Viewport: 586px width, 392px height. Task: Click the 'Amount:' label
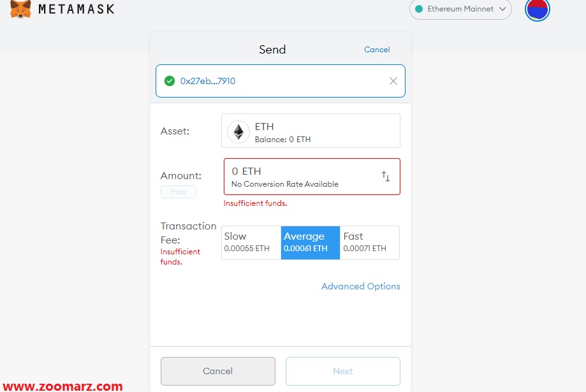click(x=181, y=176)
